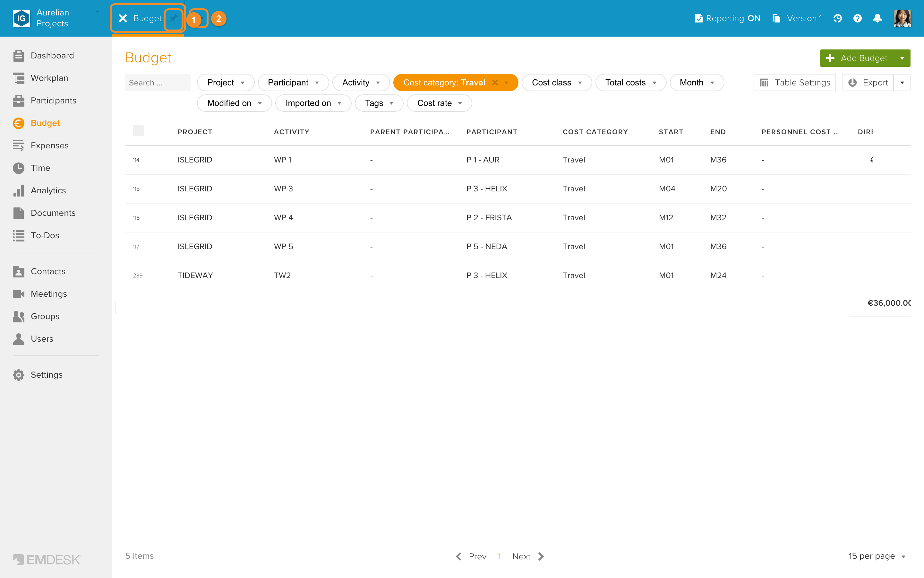Open the Cost class filter dropdown
Viewport: 924px width, 578px height.
tap(557, 83)
